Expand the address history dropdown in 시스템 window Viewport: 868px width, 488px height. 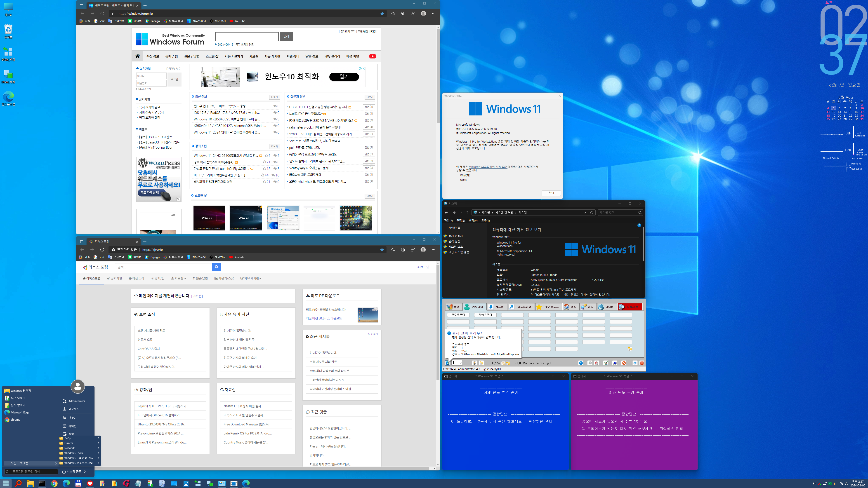585,213
